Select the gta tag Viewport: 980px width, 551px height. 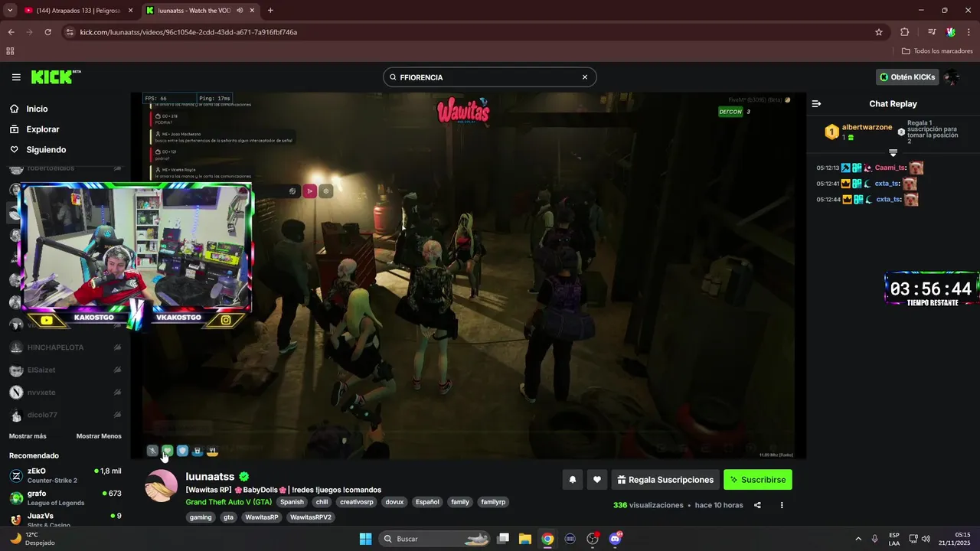tap(228, 517)
